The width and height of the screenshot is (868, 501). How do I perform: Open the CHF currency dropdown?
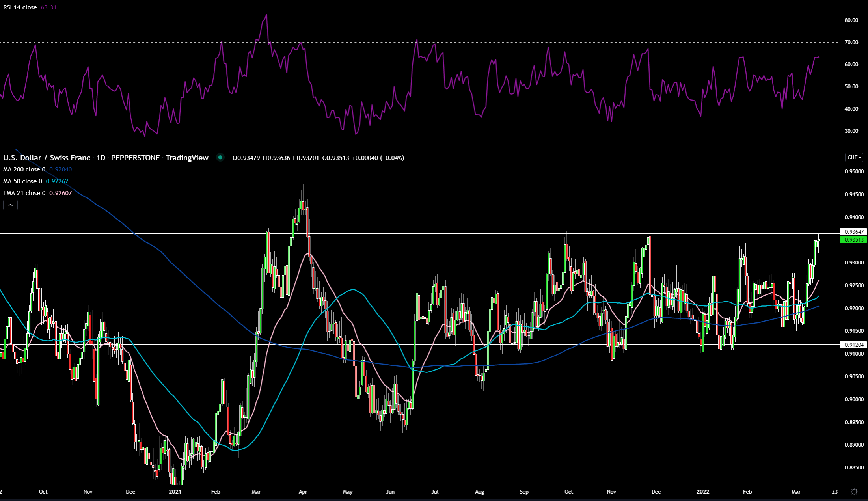coord(854,157)
